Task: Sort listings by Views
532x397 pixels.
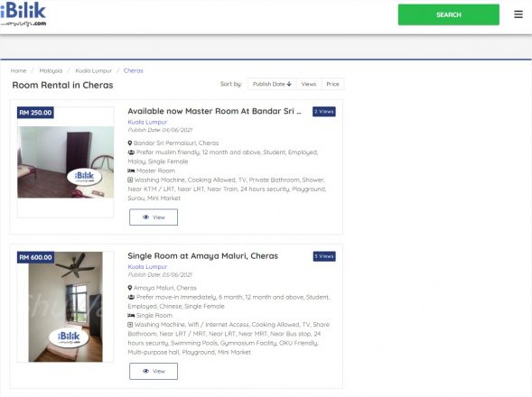Action: pos(309,84)
